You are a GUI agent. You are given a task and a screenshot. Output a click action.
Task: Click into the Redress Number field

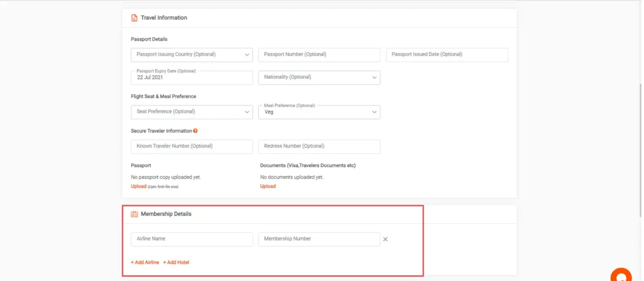coord(319,147)
